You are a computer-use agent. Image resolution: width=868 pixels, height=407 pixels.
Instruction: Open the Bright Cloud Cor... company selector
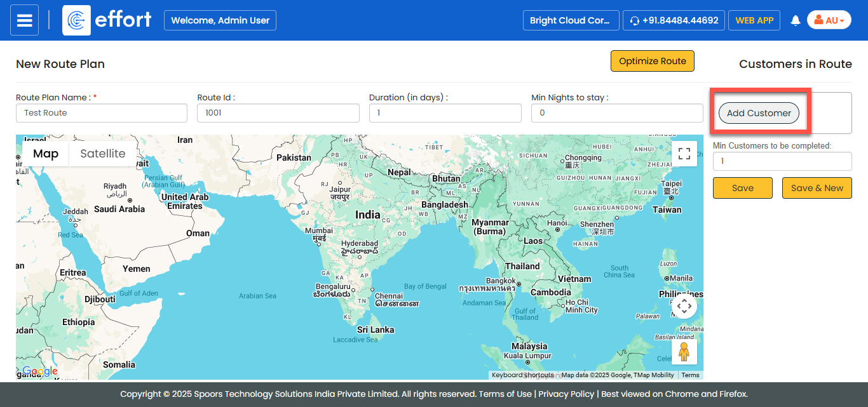click(571, 20)
